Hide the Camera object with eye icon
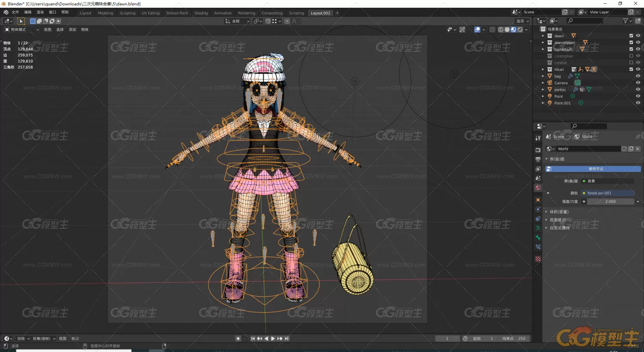This screenshot has height=352, width=644. coord(638,83)
